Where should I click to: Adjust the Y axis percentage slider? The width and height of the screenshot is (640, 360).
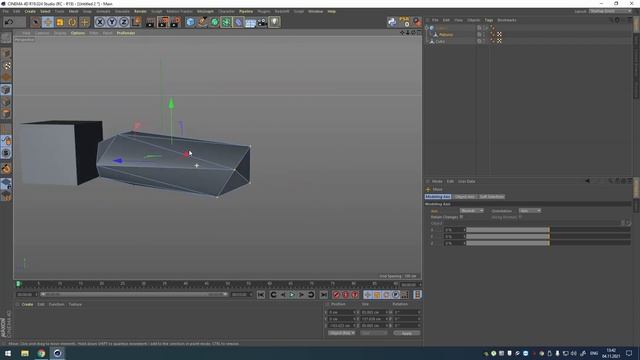(x=548, y=236)
